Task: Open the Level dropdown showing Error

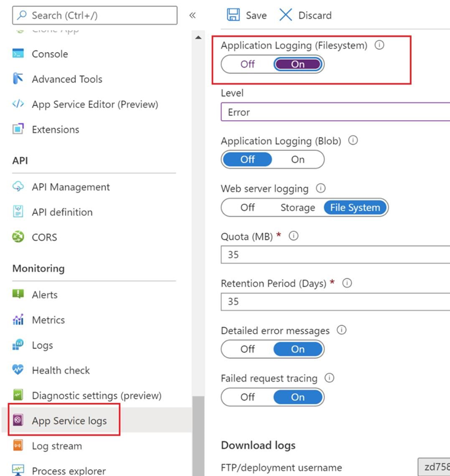Action: 335,112
